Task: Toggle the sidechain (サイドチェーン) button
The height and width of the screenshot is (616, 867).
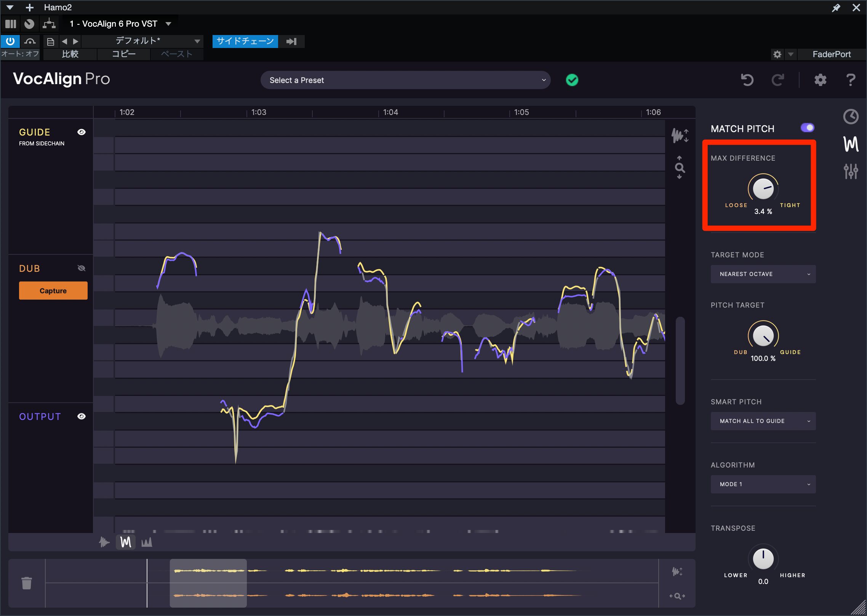Action: click(245, 41)
